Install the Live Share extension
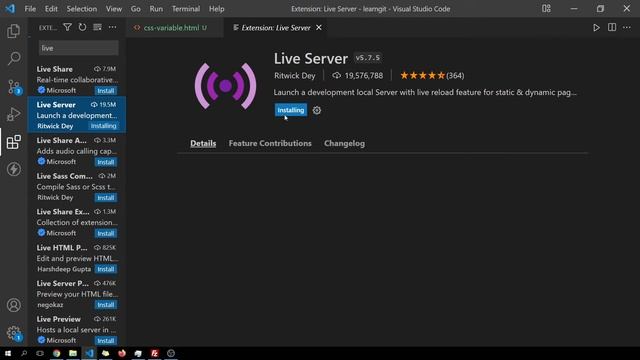Screen dimensions: 640x360 point(106,91)
